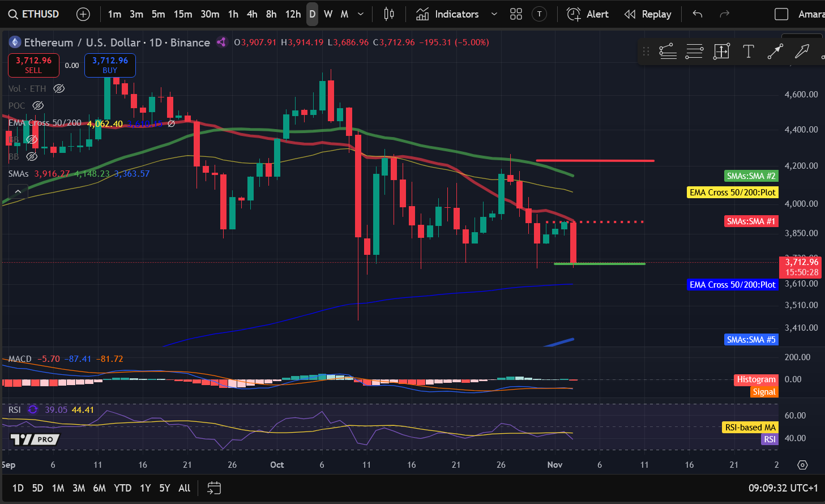Collapse the indicator legend with chevron
This screenshot has width=825, height=504.
tap(18, 192)
